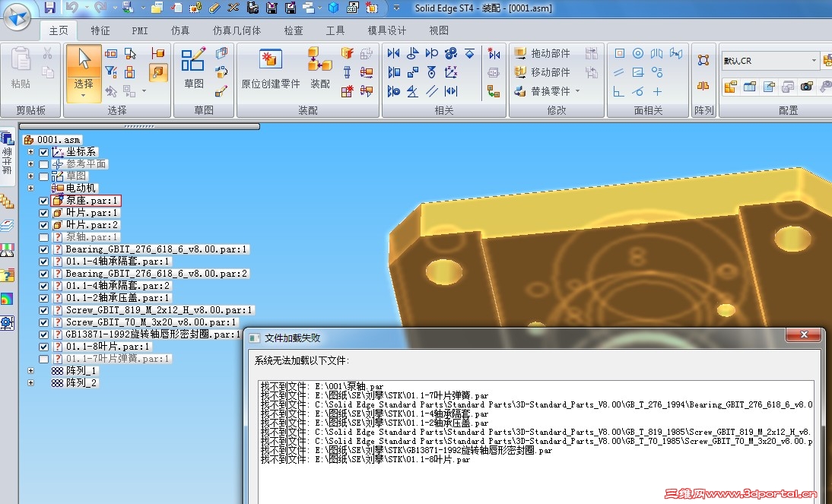Switch to the 视图 ribbon tab
832x504 pixels.
439,30
